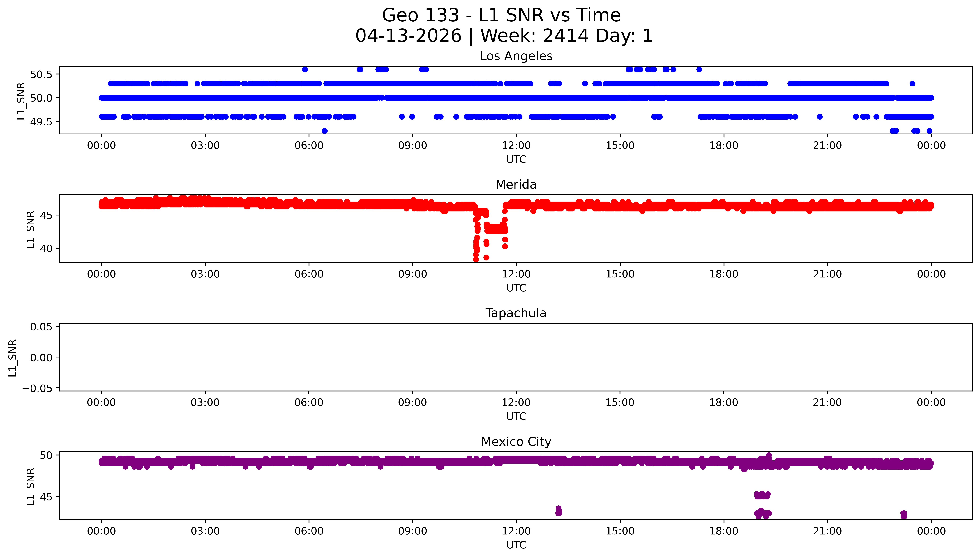Image resolution: width=980 pixels, height=558 pixels.
Task: Click the Mexico City low points near 13:00
Action: (x=558, y=511)
